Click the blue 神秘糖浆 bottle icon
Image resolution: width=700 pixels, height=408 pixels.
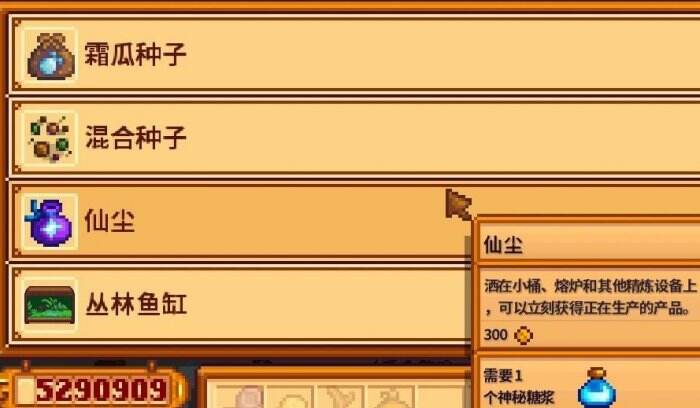(596, 388)
